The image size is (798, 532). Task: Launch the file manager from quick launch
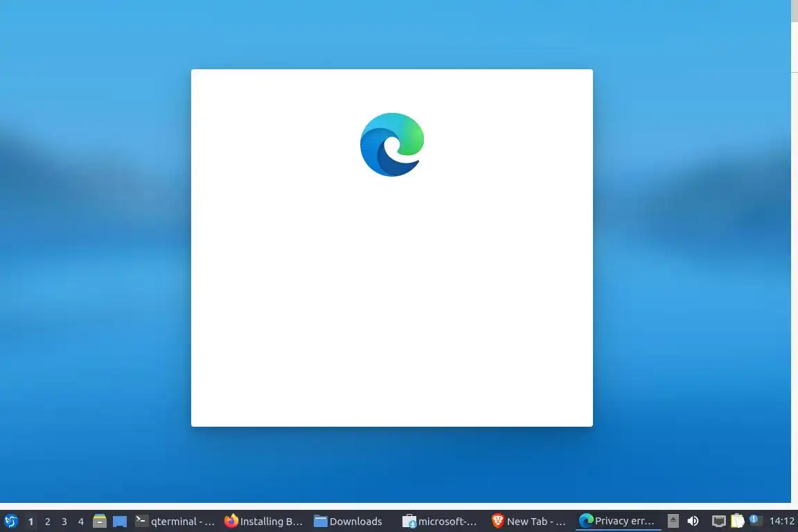tap(100, 521)
